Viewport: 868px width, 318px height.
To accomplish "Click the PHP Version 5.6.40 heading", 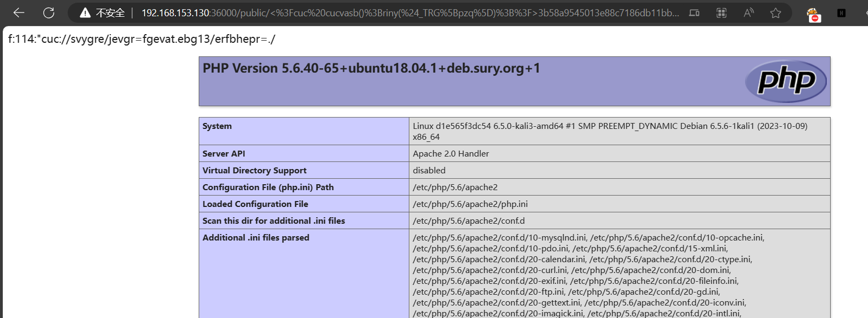I will point(371,68).
